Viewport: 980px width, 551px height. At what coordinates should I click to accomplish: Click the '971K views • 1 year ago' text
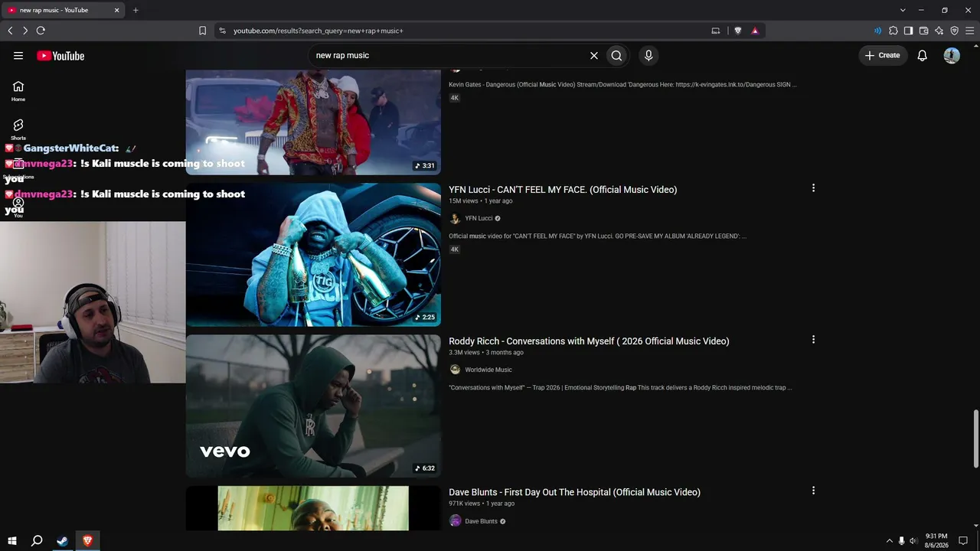[x=482, y=504]
